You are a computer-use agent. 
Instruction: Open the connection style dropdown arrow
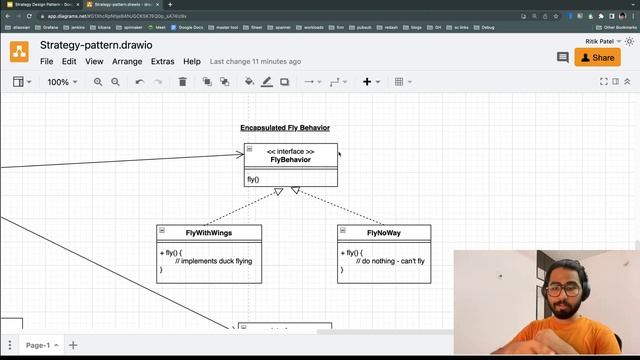(x=319, y=82)
